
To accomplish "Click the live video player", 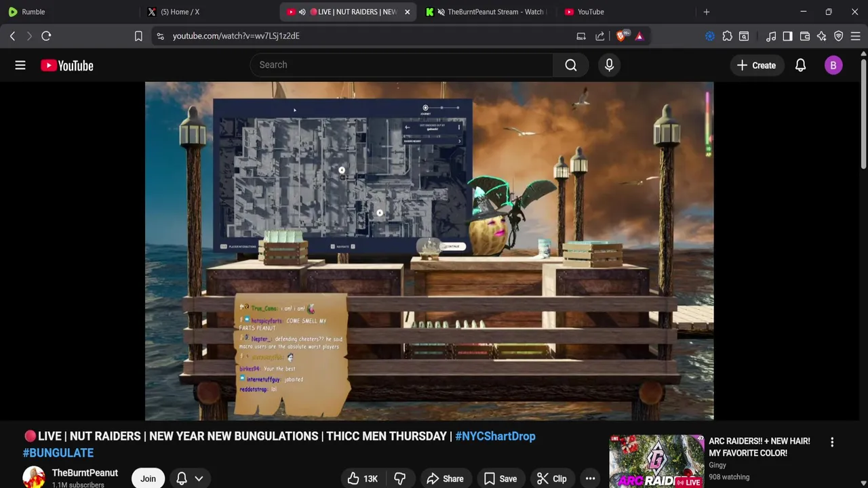I will click(x=429, y=251).
